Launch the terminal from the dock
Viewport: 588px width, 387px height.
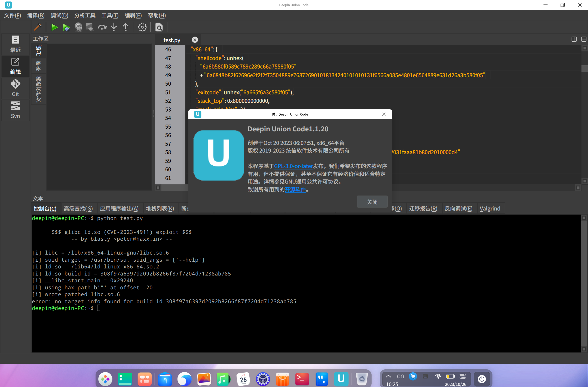(302, 379)
